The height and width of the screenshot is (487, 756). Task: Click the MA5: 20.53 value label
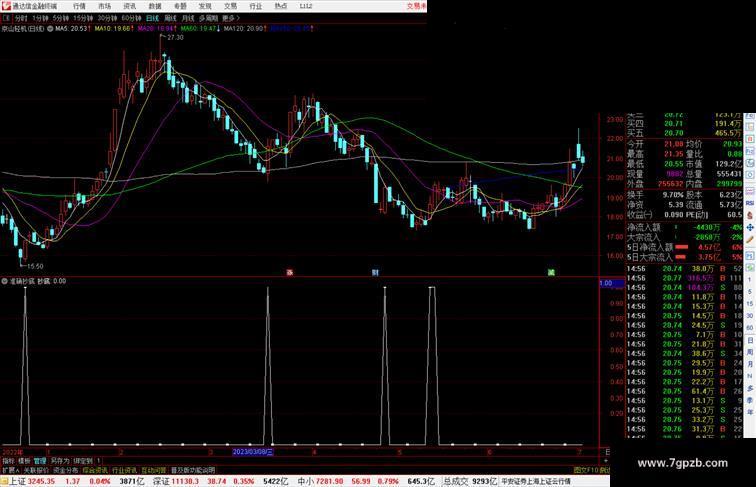pos(71,29)
